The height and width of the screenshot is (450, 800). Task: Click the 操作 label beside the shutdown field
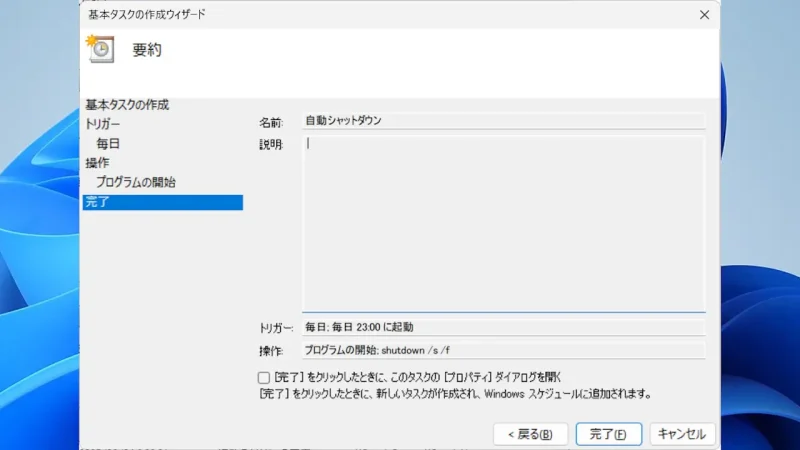[270, 351]
